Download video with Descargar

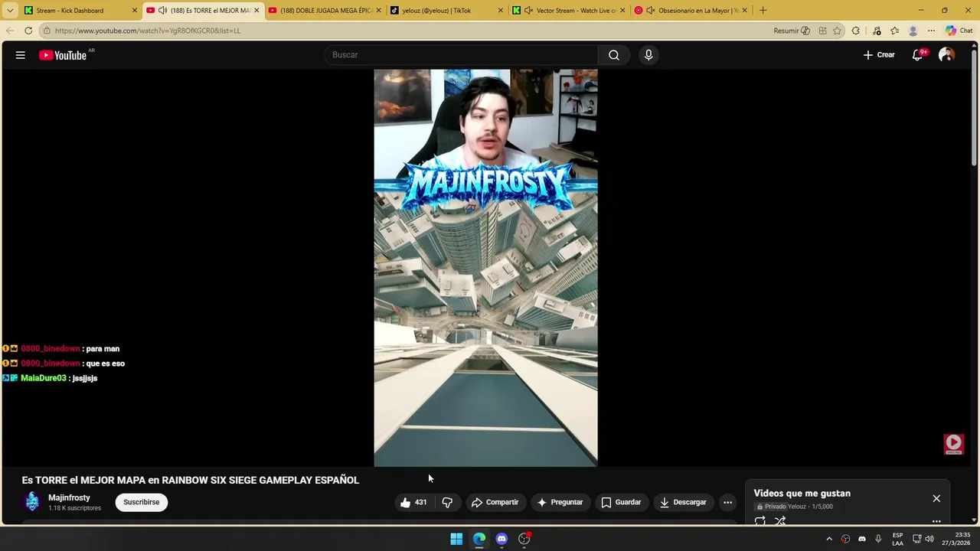683,502
